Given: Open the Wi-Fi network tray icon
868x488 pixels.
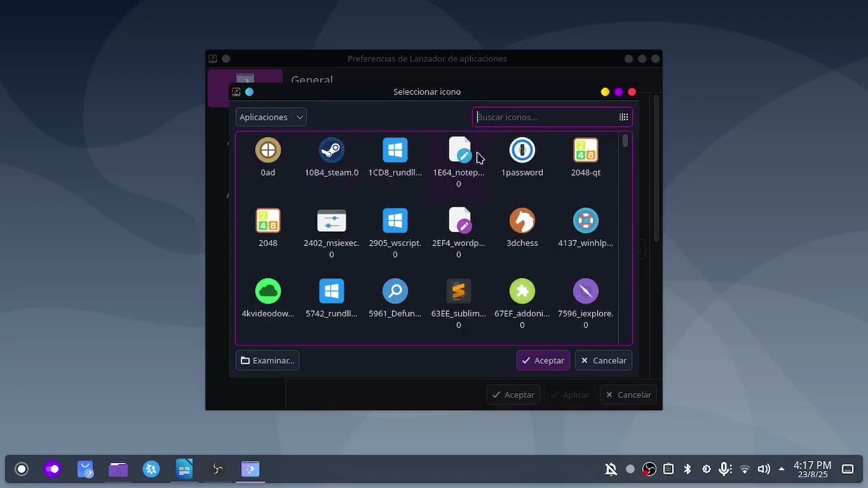Looking at the screenshot, I should pos(745,469).
